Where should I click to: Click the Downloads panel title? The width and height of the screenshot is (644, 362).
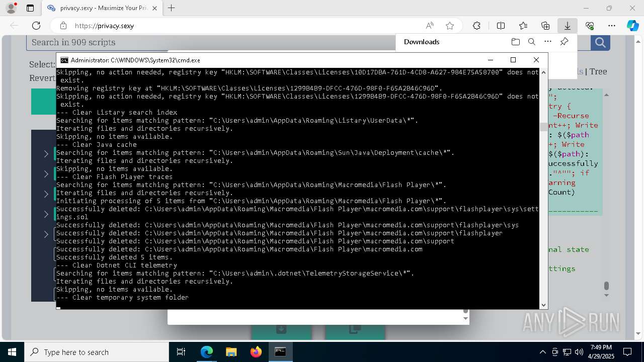coord(422,42)
